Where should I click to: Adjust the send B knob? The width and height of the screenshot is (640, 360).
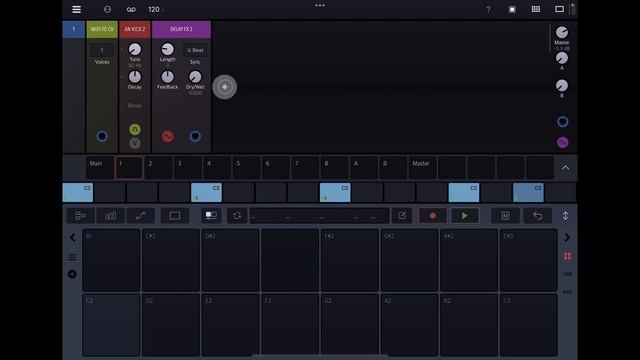tap(562, 86)
